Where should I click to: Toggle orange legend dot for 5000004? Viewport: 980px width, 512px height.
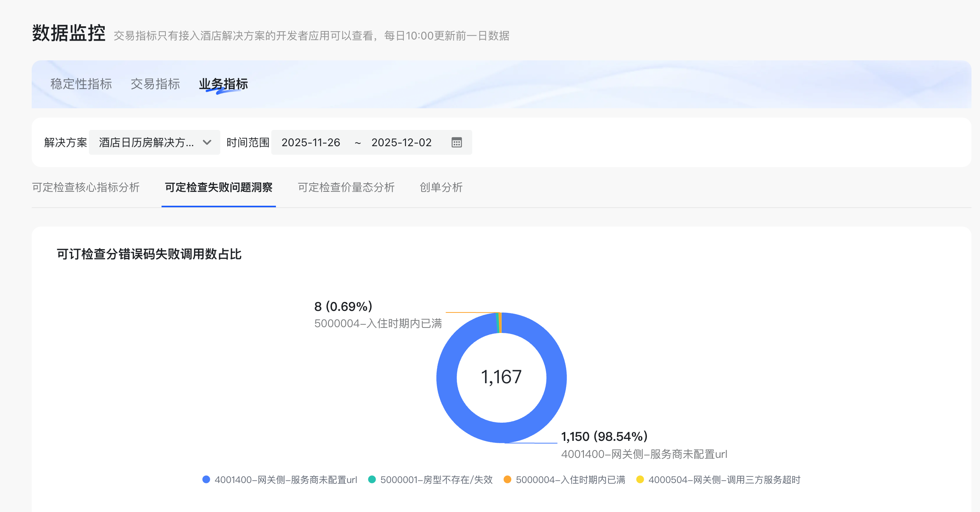(507, 480)
